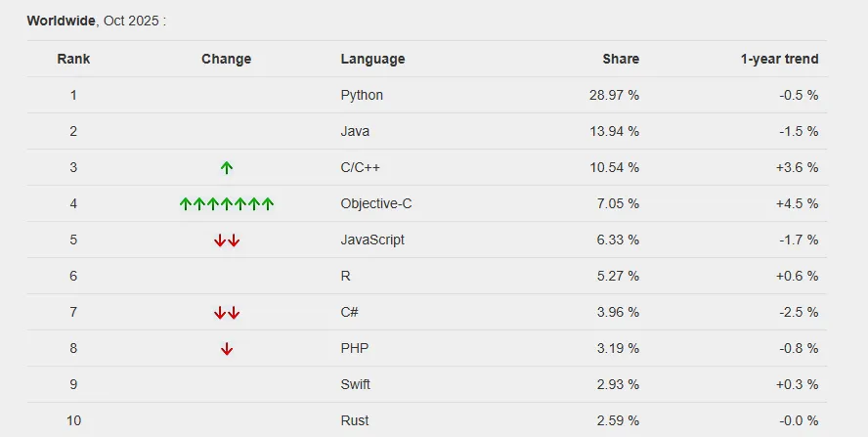Click the Share column header

621,59
